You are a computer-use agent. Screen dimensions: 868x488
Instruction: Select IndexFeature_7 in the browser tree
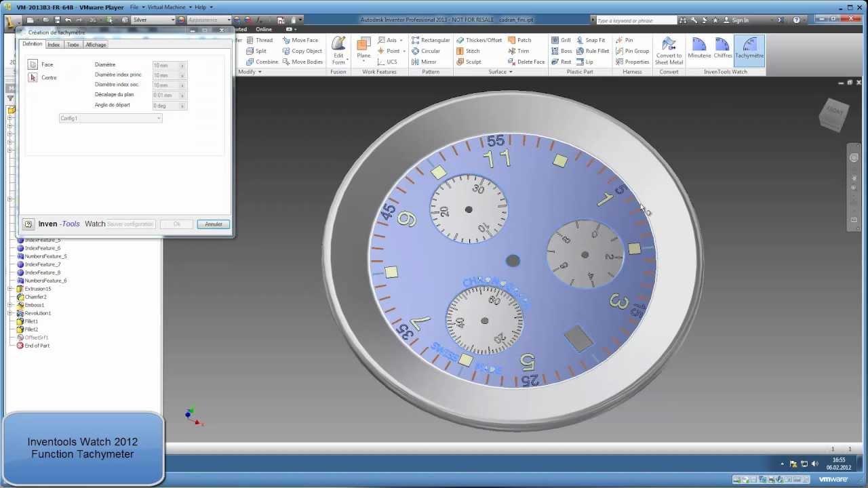pyautogui.click(x=39, y=264)
